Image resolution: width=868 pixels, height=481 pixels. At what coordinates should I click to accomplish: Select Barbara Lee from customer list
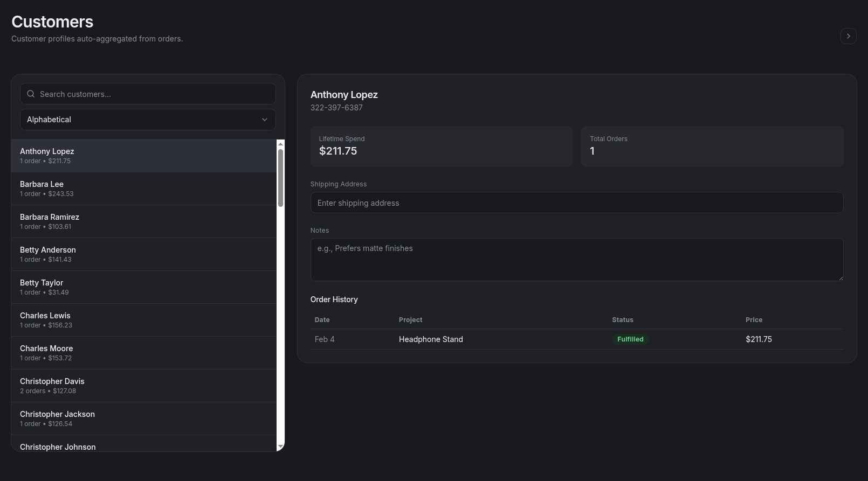pyautogui.click(x=143, y=189)
